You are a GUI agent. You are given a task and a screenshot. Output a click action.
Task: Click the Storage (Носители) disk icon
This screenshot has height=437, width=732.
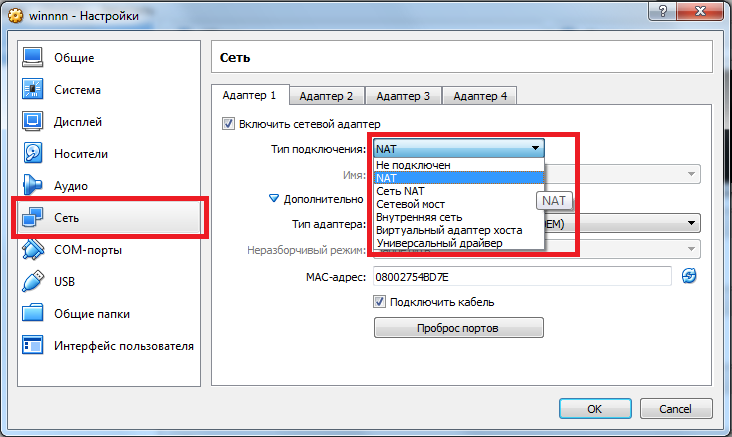(33, 153)
